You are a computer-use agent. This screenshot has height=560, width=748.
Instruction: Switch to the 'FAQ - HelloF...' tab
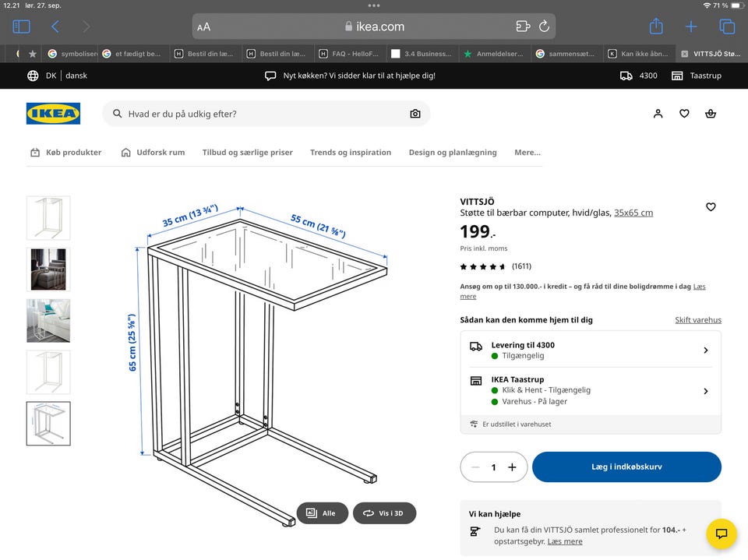point(349,54)
